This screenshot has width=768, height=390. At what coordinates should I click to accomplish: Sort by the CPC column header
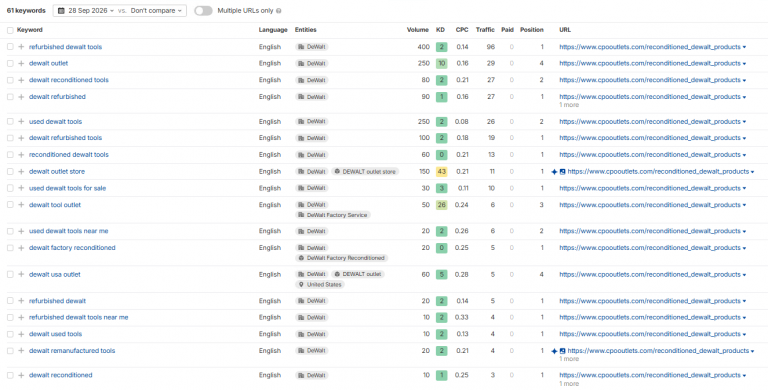462,30
